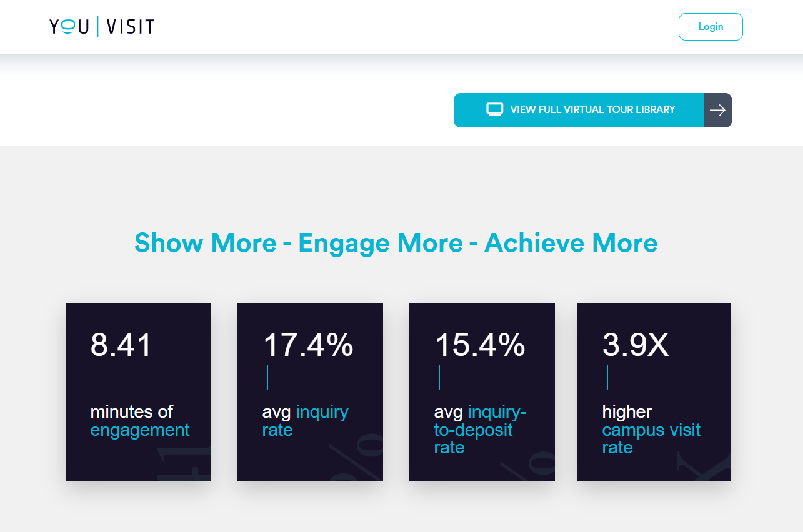Viewport: 803px width, 532px height.
Task: Click the monitor icon on the tour library button
Action: pos(494,110)
